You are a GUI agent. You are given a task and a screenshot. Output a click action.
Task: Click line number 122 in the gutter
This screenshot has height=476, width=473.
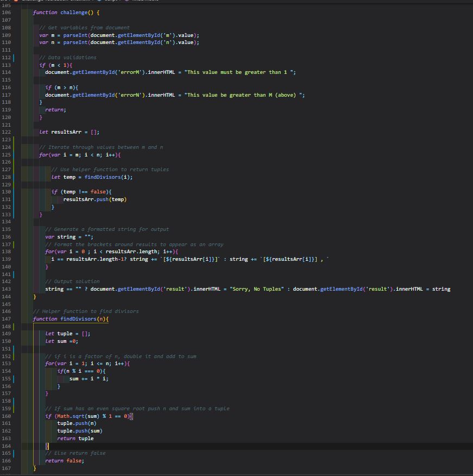point(6,132)
